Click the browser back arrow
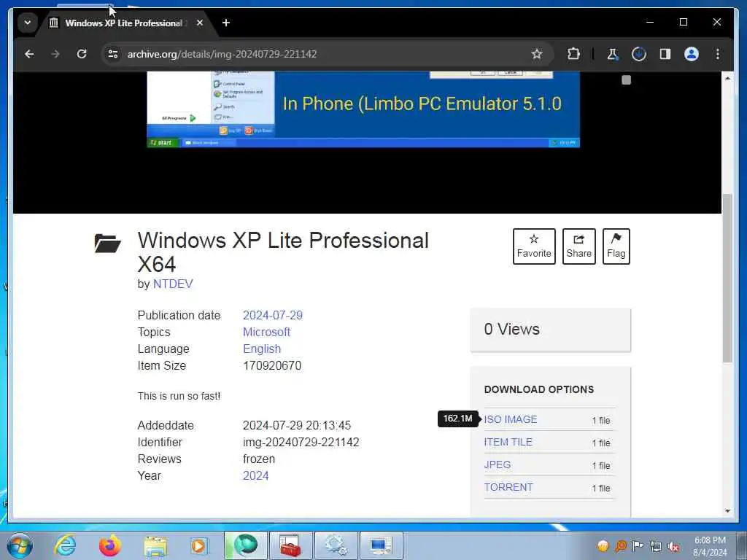747x560 pixels. tap(29, 54)
